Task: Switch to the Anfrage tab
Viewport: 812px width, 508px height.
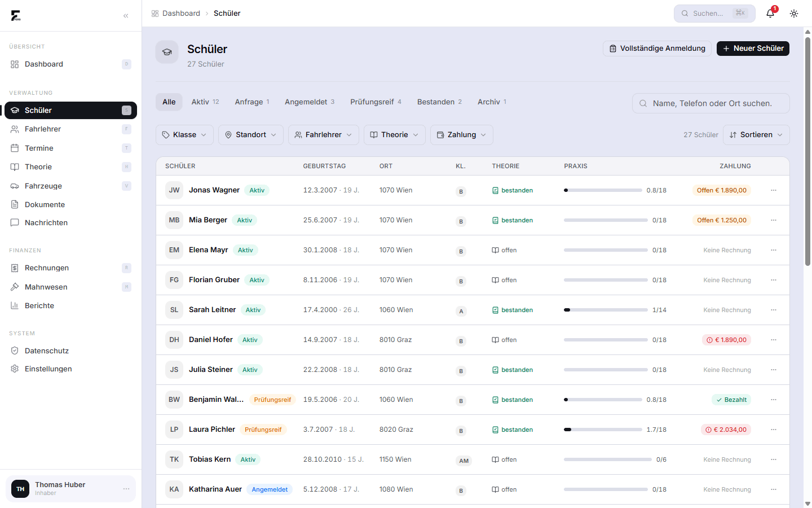Action: pos(252,102)
